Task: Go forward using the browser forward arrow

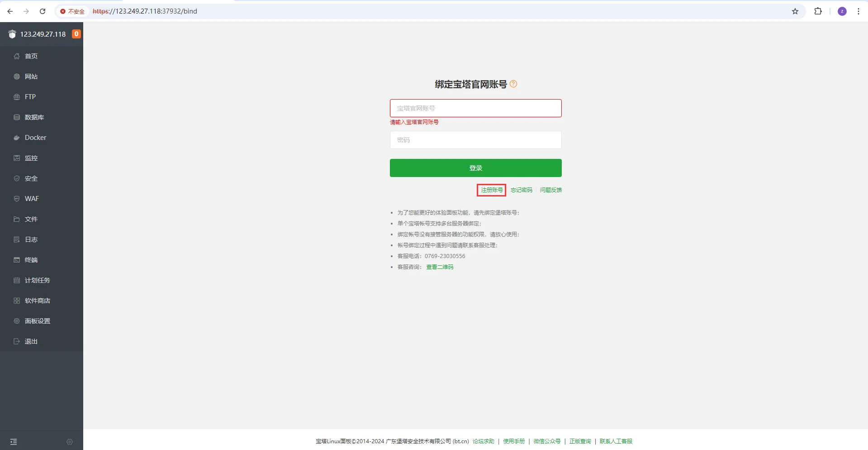Action: click(x=26, y=11)
